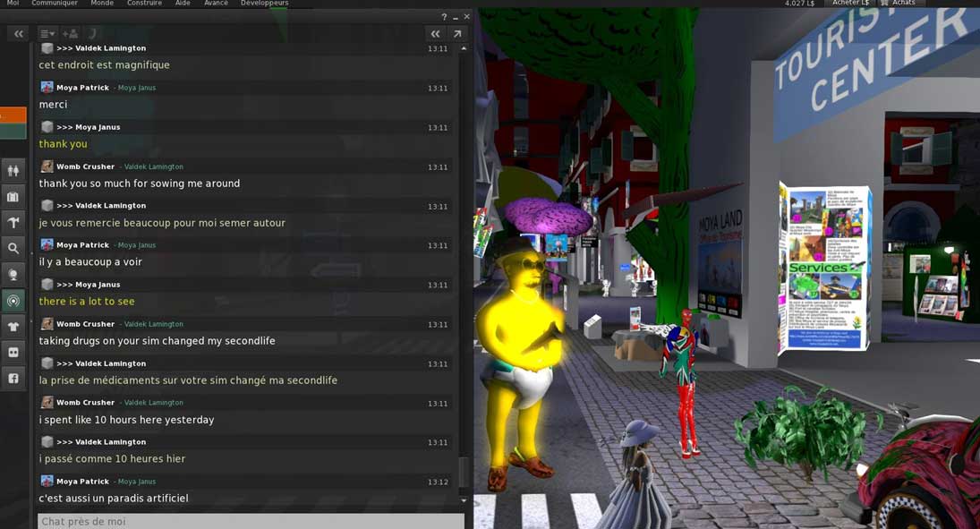Click the nearby voice broadcast icon
Image resolution: width=980 pixels, height=529 pixels.
(x=13, y=302)
